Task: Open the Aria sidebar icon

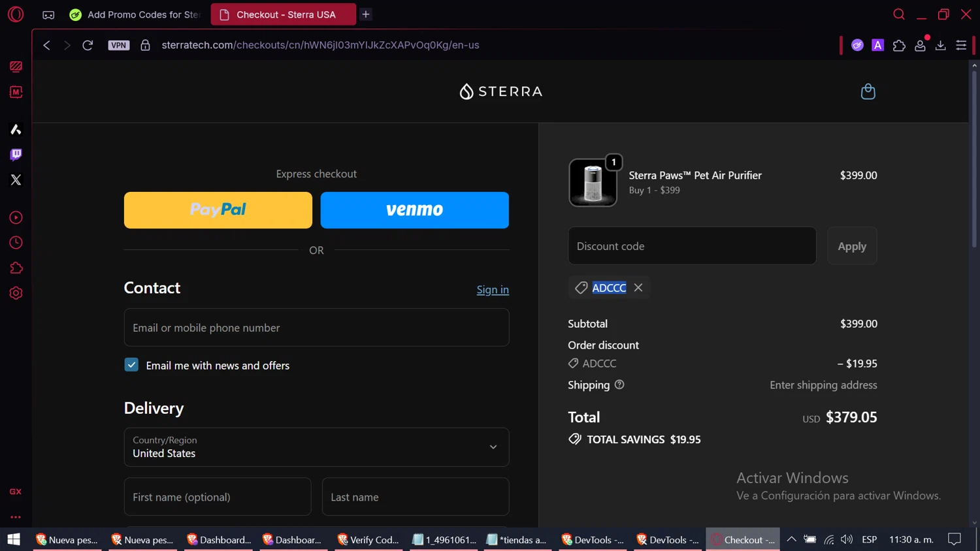Action: (x=16, y=129)
